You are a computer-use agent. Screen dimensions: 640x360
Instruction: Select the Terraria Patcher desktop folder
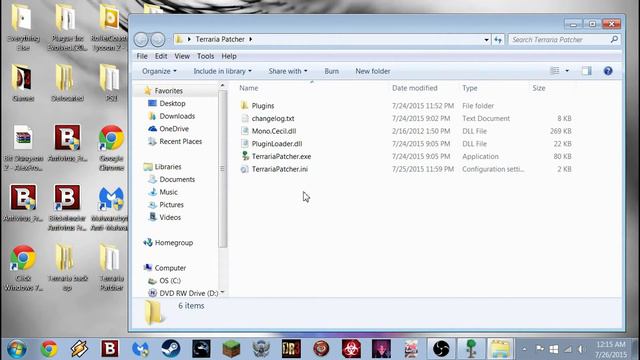111,268
